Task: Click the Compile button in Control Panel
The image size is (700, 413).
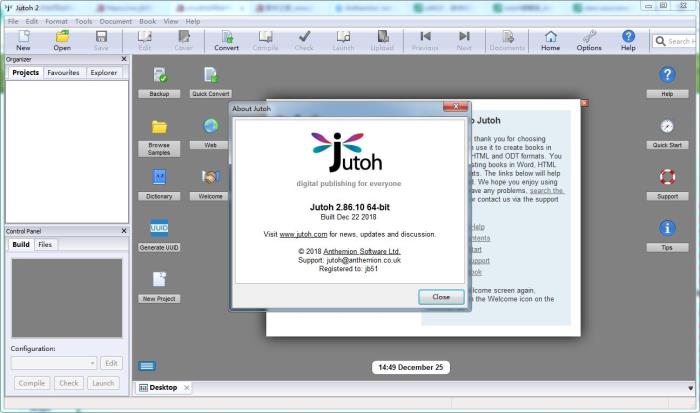Action: click(32, 383)
